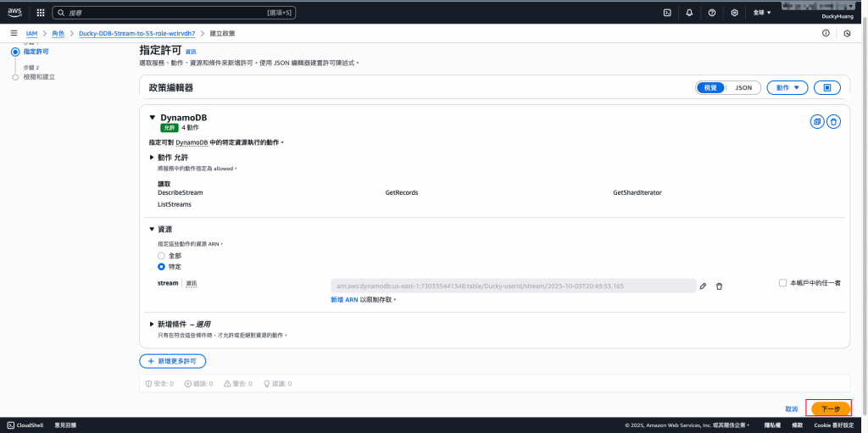Image resolution: width=868 pixels, height=433 pixels.
Task: Click the clock icon beside the info icon
Action: [847, 33]
